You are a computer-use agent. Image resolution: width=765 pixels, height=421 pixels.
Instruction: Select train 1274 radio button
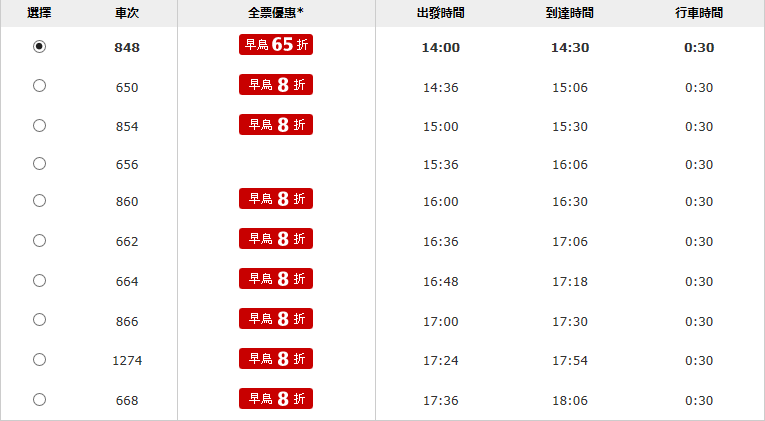39,359
